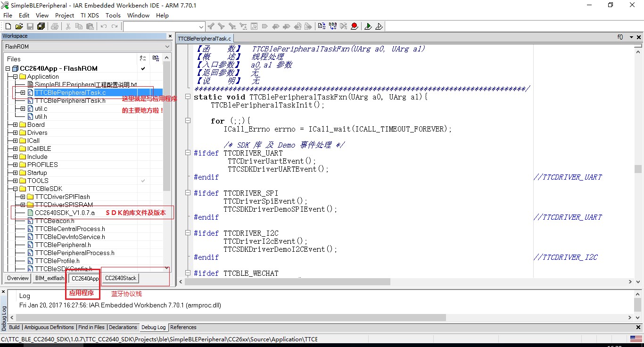This screenshot has height=347, width=644.
Task: Compile the current file via toolbar
Action: click(x=322, y=26)
